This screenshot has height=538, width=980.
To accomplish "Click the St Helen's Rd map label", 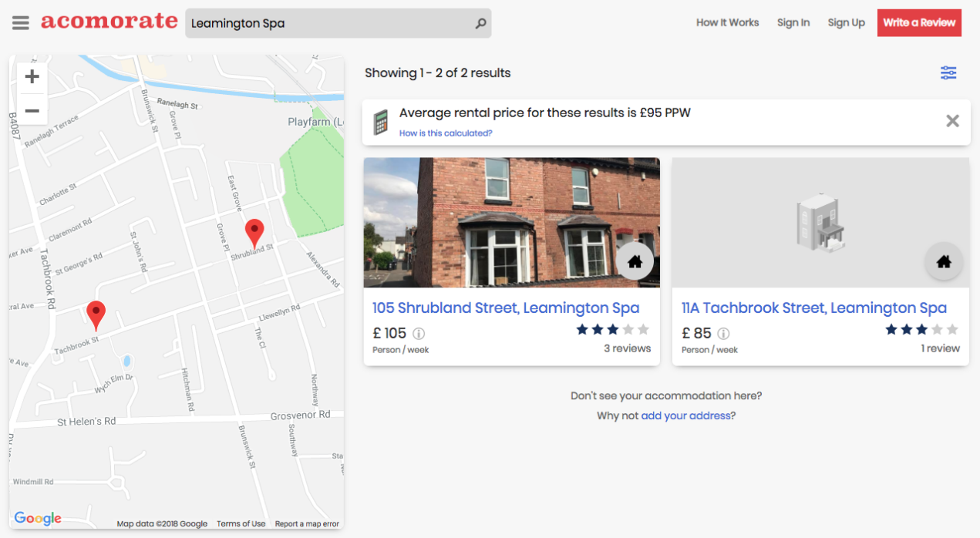I will [x=86, y=422].
